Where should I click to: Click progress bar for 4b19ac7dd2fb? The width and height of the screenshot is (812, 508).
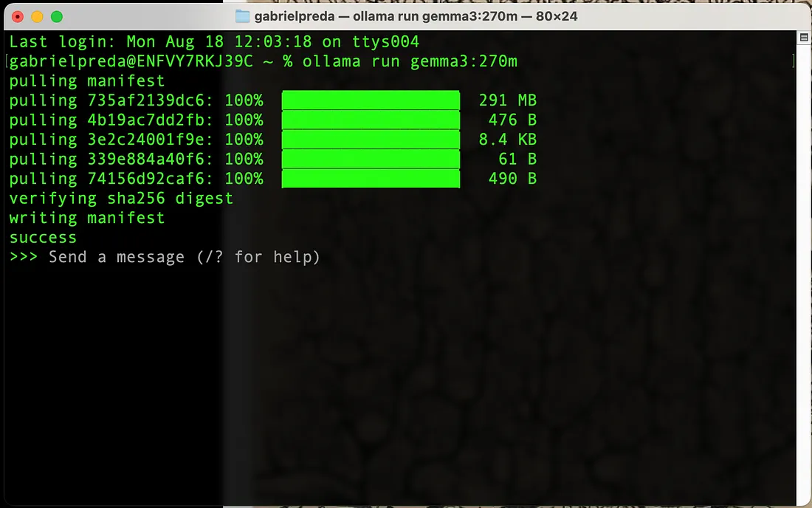point(371,120)
